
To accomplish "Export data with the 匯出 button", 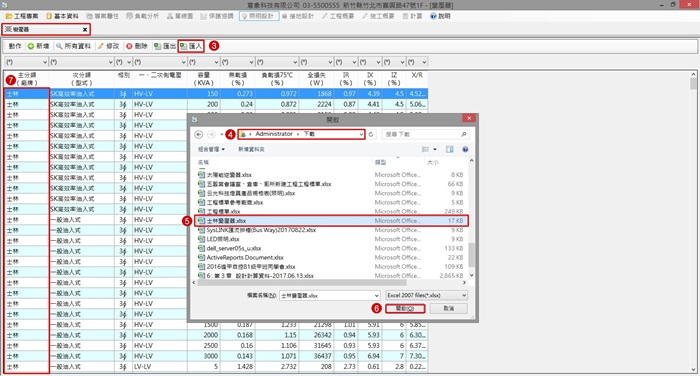I will tap(165, 46).
